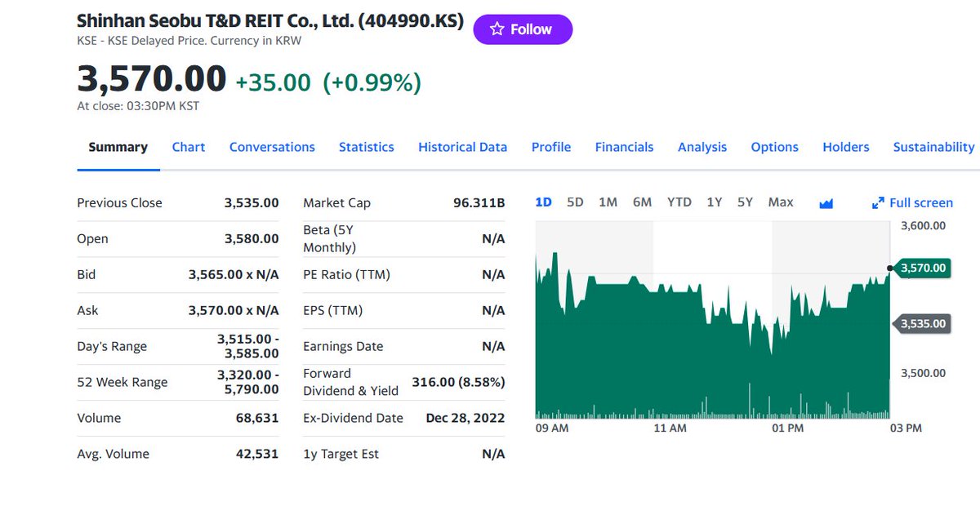The height and width of the screenshot is (506, 980).
Task: Open the Sustainability tab
Action: [934, 148]
